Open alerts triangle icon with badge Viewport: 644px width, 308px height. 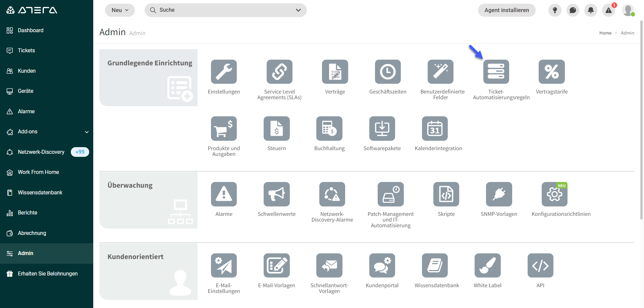pyautogui.click(x=609, y=10)
